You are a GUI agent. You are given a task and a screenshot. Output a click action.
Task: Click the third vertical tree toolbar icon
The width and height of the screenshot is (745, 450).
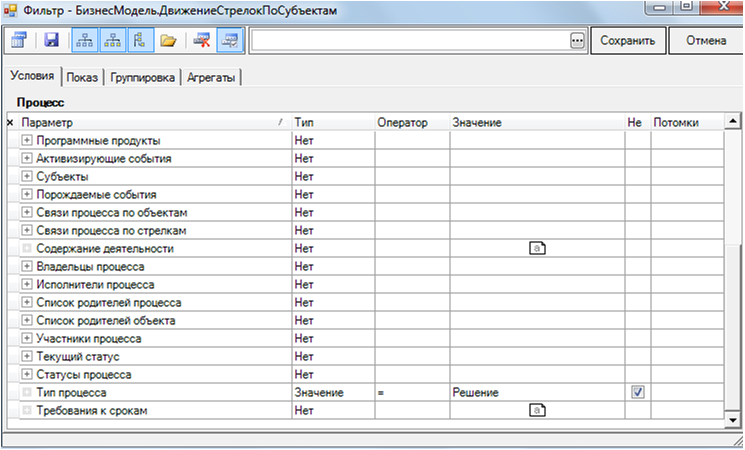tap(140, 41)
